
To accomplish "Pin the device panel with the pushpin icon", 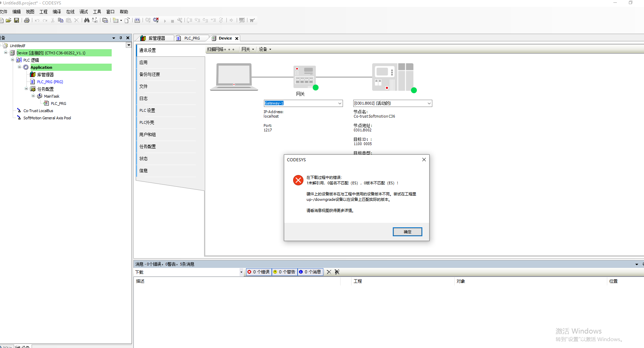I will 121,38.
